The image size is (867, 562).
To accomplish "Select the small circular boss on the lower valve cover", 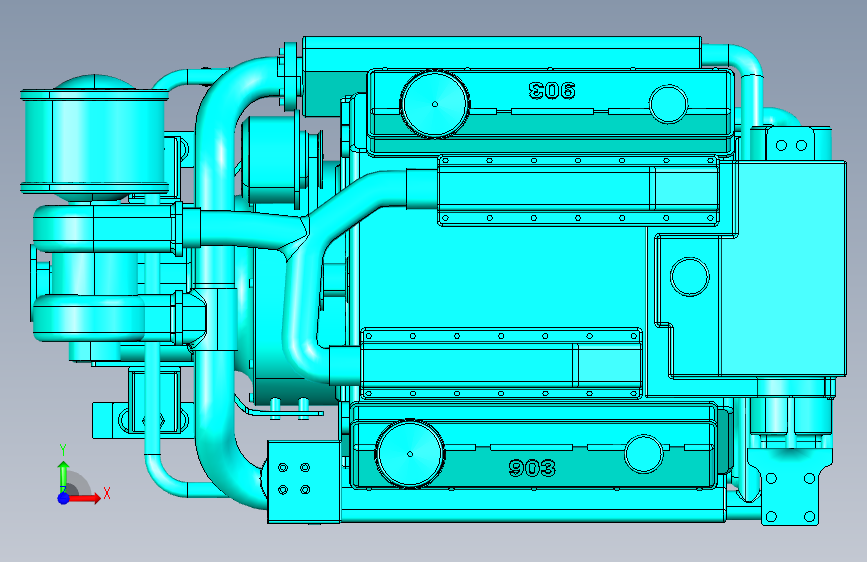I will pos(644,454).
